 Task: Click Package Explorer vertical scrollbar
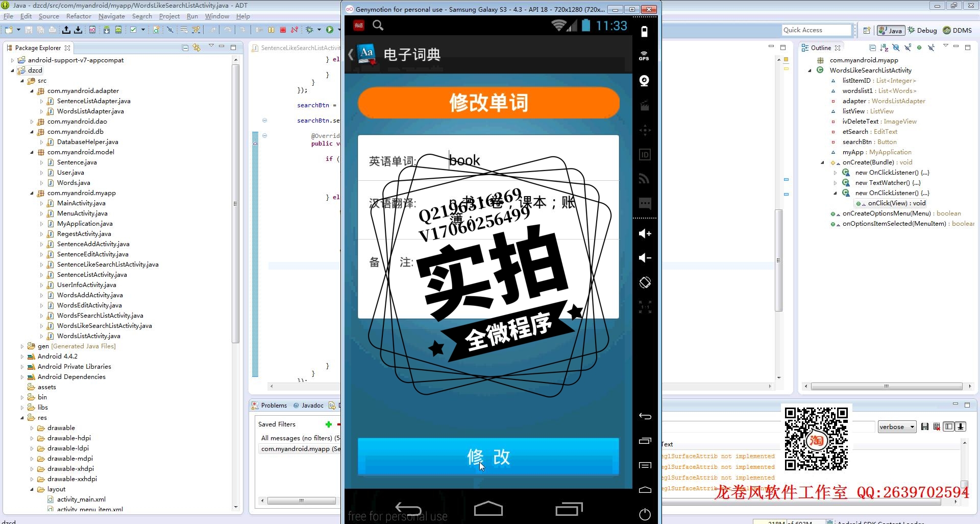pyautogui.click(x=235, y=204)
